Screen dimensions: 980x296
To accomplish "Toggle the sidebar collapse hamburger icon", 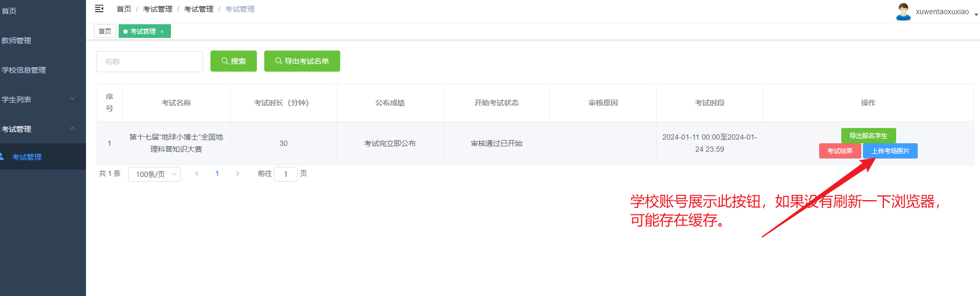I will (99, 8).
